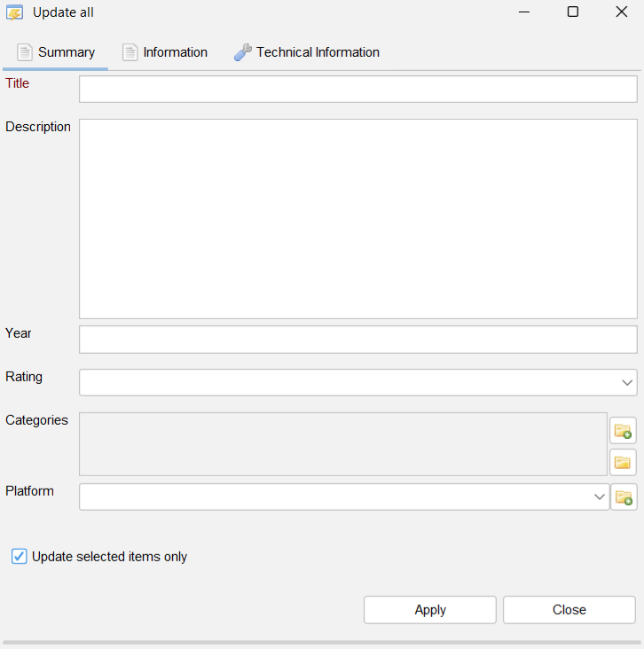Expand the Rating dropdown arrow
The image size is (644, 649).
click(x=627, y=382)
